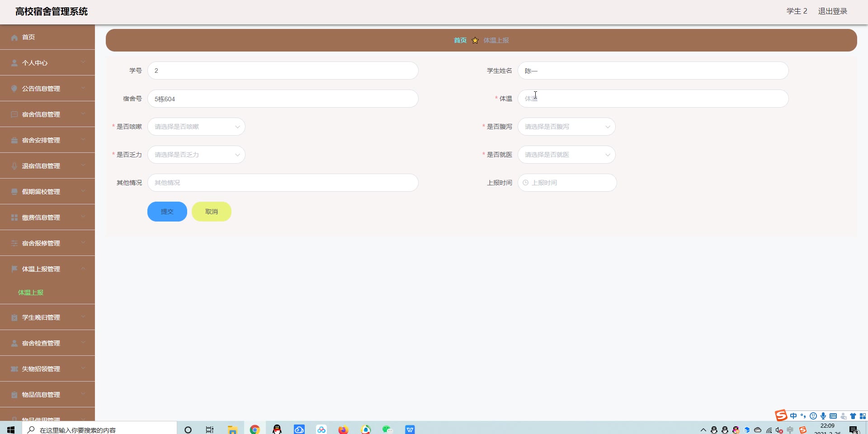Click the muted volume tray icon
This screenshot has height=434, width=868.
point(779,430)
